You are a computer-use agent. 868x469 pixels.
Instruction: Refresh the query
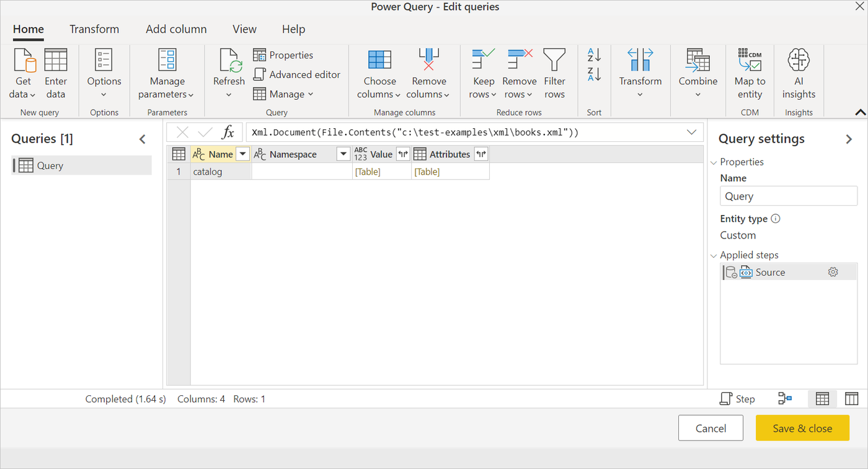[x=229, y=73]
